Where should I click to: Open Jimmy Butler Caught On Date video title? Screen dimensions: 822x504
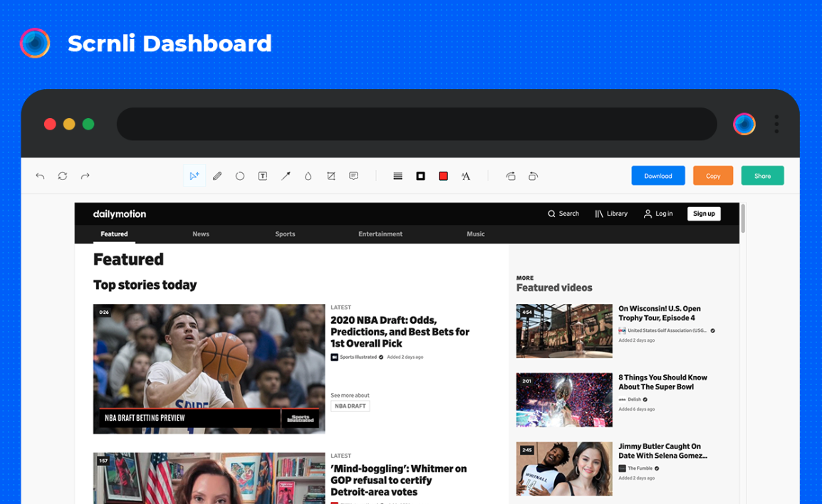(x=662, y=451)
